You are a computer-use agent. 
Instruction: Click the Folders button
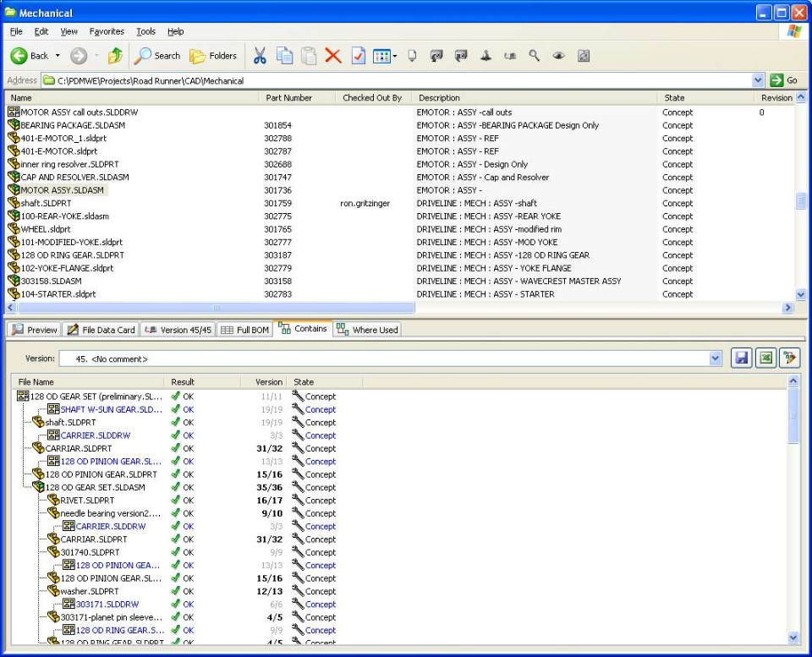pos(213,56)
